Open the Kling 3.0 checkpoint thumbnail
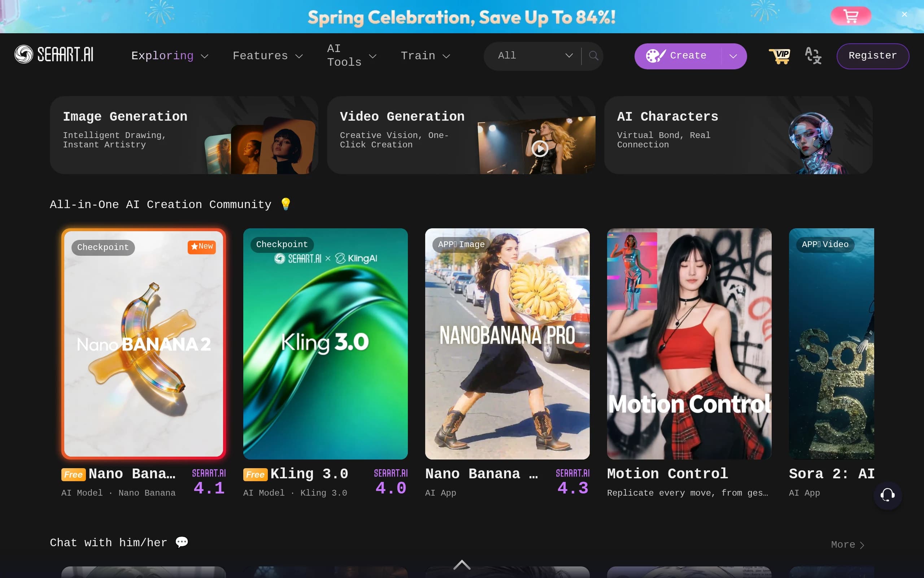Viewport: 924px width, 578px height. pos(325,344)
